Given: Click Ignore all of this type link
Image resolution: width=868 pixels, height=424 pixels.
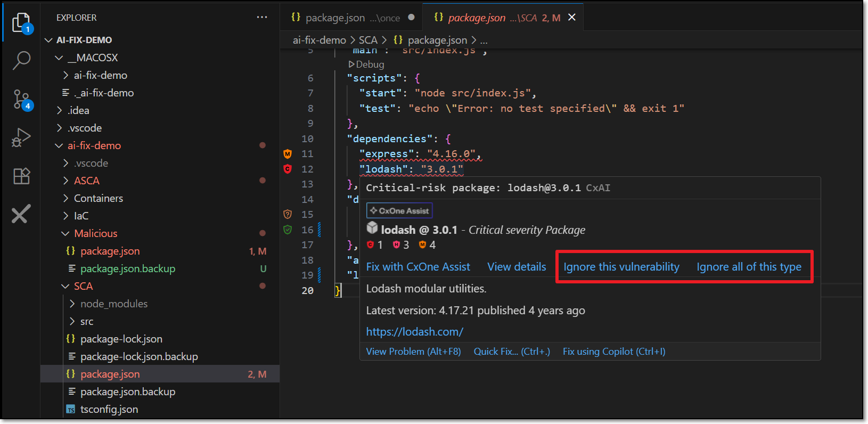Looking at the screenshot, I should click(749, 267).
